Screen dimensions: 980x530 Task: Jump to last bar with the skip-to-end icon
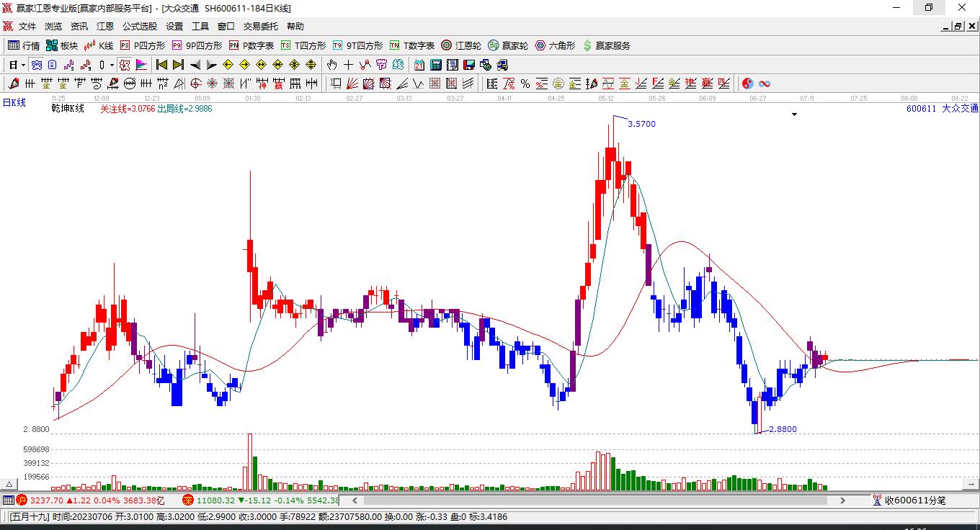click(x=178, y=65)
